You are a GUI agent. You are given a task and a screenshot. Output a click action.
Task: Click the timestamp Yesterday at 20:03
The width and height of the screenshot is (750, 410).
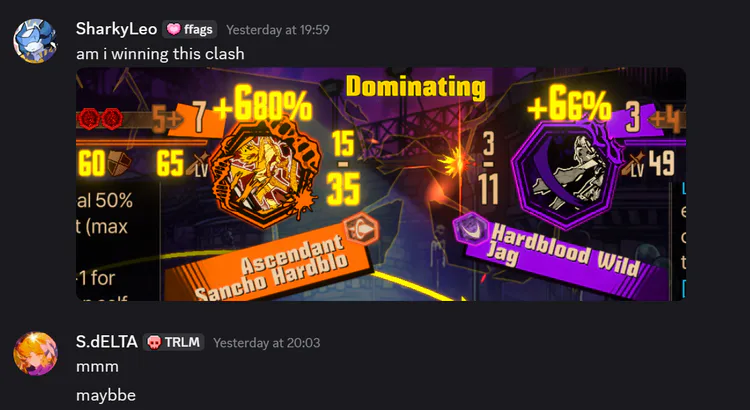pos(267,343)
